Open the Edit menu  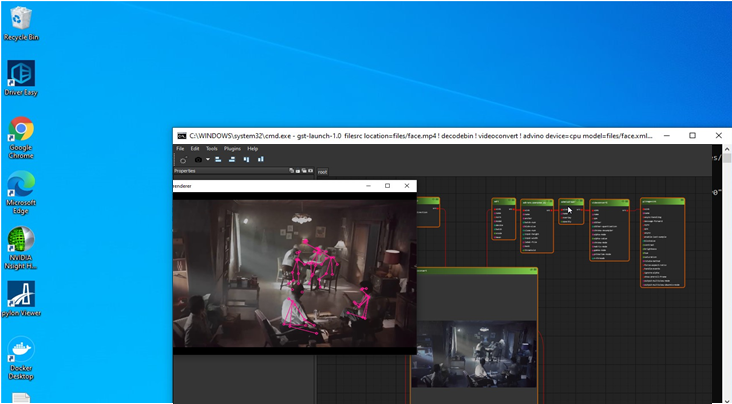[195, 149]
